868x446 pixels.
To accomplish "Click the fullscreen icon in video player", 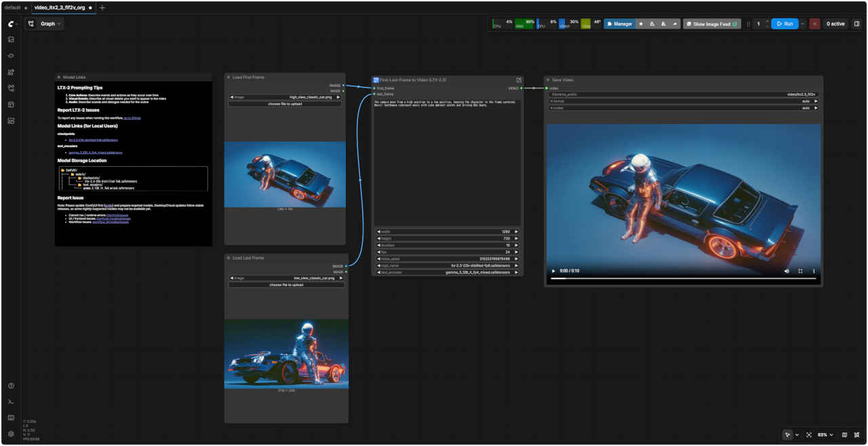I will [800, 271].
